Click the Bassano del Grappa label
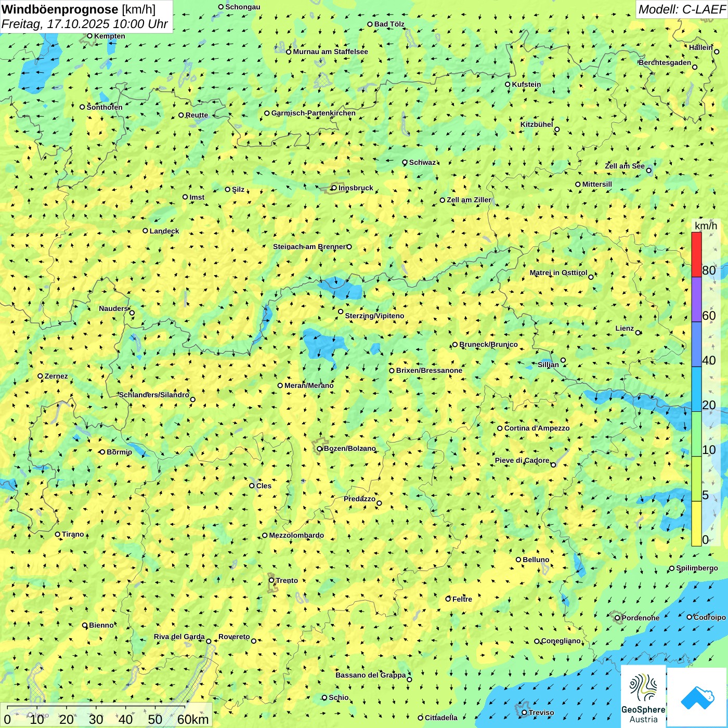The image size is (728, 728). coord(371,675)
